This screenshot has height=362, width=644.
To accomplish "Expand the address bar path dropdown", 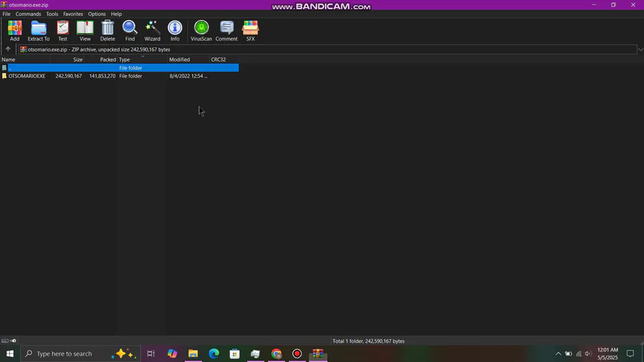I will click(640, 49).
